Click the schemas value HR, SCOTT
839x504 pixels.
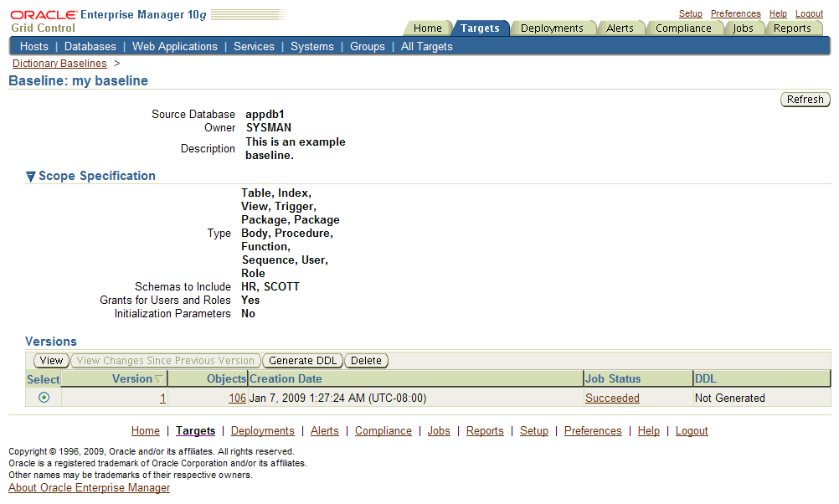point(270,287)
